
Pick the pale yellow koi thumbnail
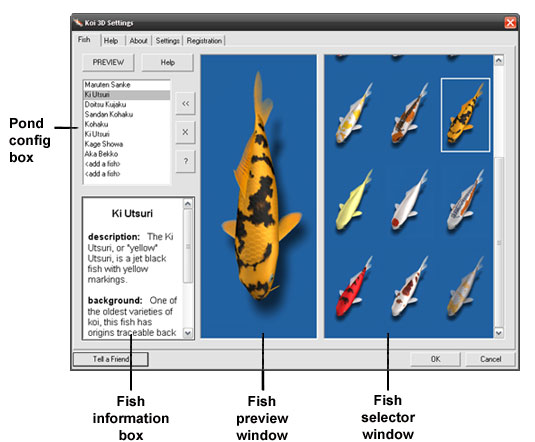click(354, 201)
